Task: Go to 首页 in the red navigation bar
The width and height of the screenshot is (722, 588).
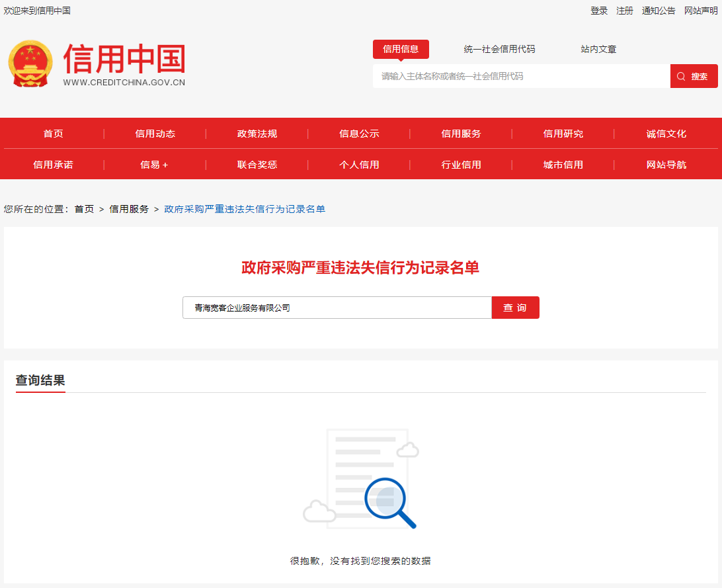Action: 54,134
